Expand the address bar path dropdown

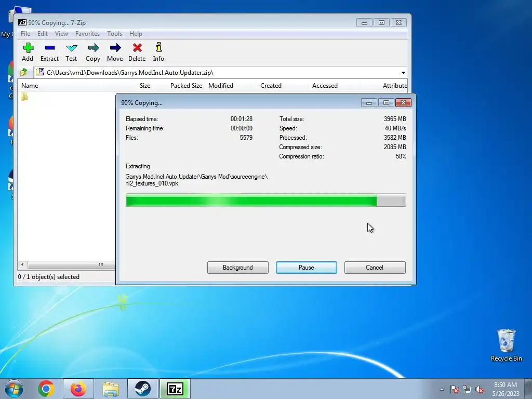[403, 72]
